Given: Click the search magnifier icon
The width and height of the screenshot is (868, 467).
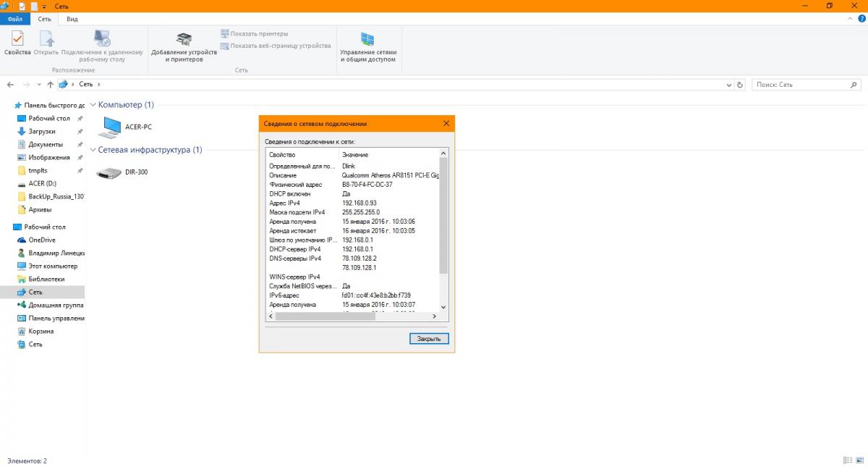Looking at the screenshot, I should 853,85.
